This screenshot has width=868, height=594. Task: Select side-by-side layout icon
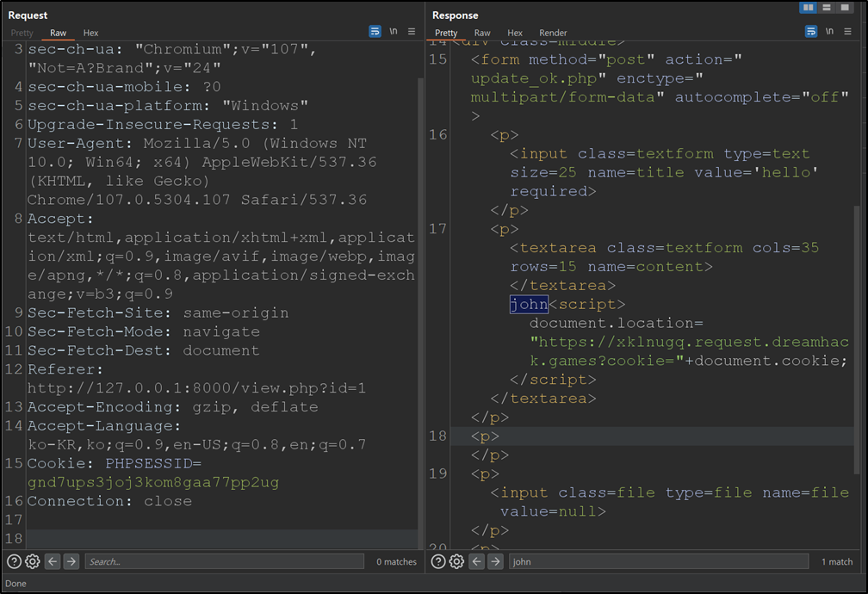(809, 7)
